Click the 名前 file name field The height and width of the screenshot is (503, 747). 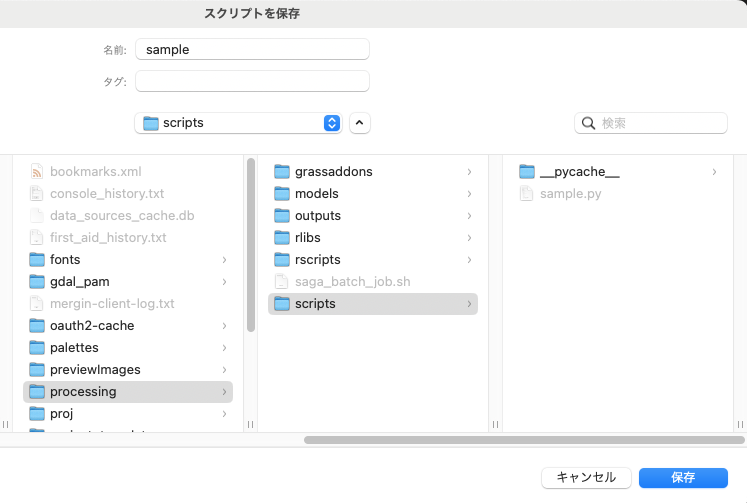(252, 49)
